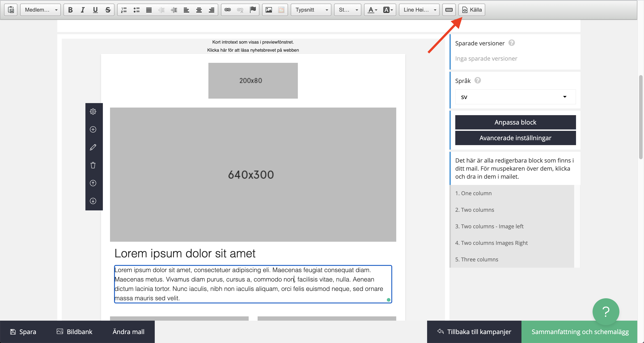Toggle italic formatting
The height and width of the screenshot is (343, 644).
point(83,10)
